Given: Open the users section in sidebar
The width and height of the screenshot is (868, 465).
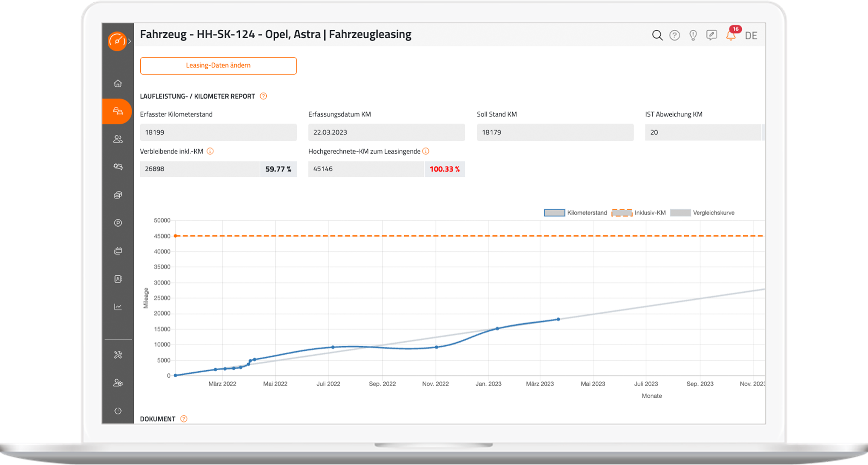Looking at the screenshot, I should tap(118, 139).
